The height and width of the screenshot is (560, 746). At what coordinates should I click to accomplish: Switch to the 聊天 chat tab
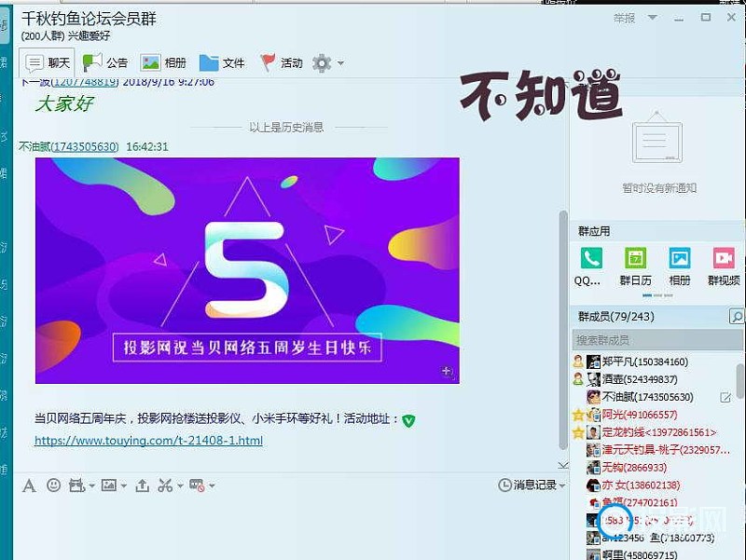(47, 62)
